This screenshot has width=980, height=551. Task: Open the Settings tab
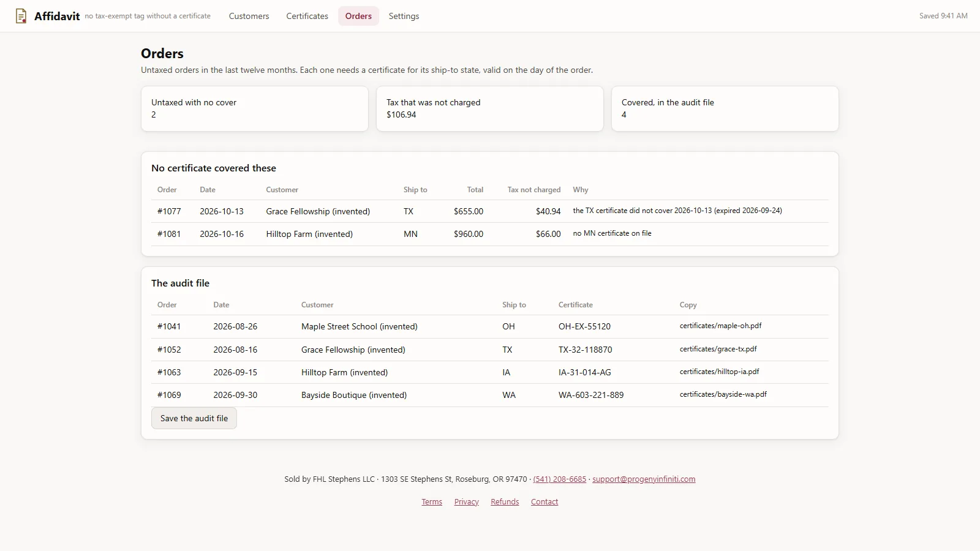404,16
